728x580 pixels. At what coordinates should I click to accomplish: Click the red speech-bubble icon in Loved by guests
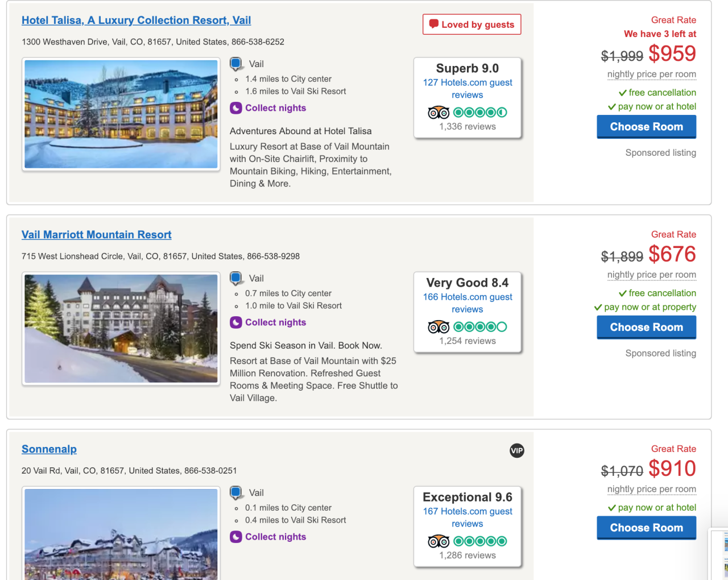(x=434, y=24)
